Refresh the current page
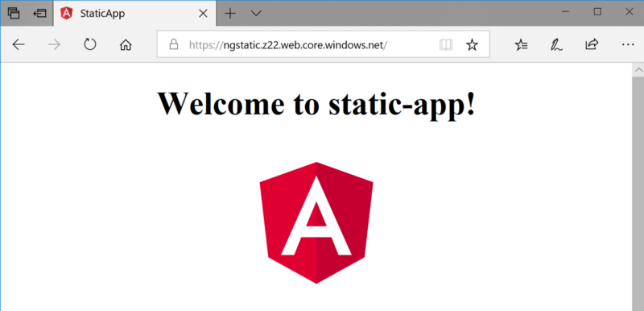The height and width of the screenshot is (311, 644). point(89,44)
